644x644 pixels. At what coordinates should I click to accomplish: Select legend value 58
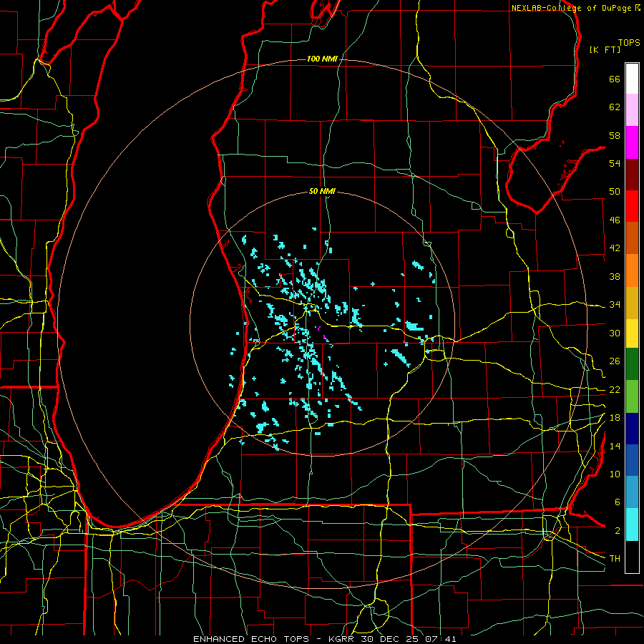click(x=615, y=135)
